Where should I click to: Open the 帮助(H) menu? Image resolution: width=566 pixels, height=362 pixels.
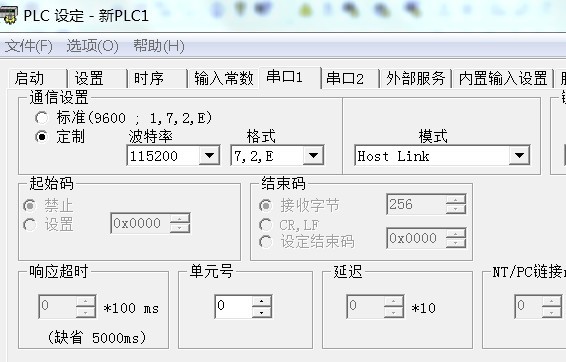click(159, 46)
